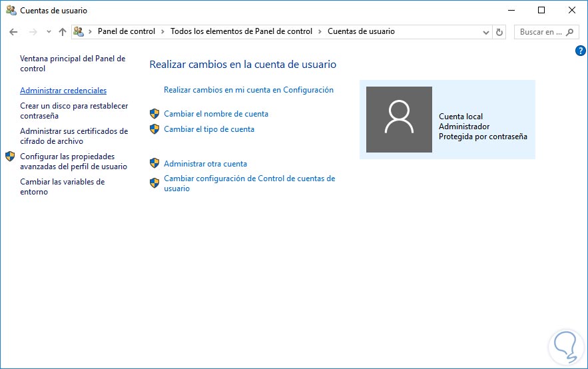This screenshot has height=369, width=588.
Task: Maximize the Cuentas de usuario window
Action: coord(541,10)
